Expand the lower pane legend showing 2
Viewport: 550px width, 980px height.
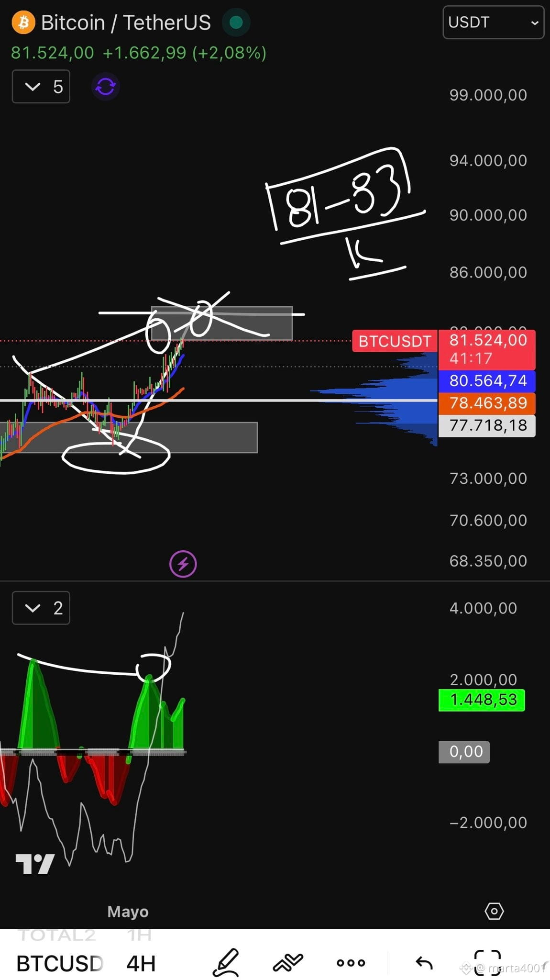(x=41, y=608)
